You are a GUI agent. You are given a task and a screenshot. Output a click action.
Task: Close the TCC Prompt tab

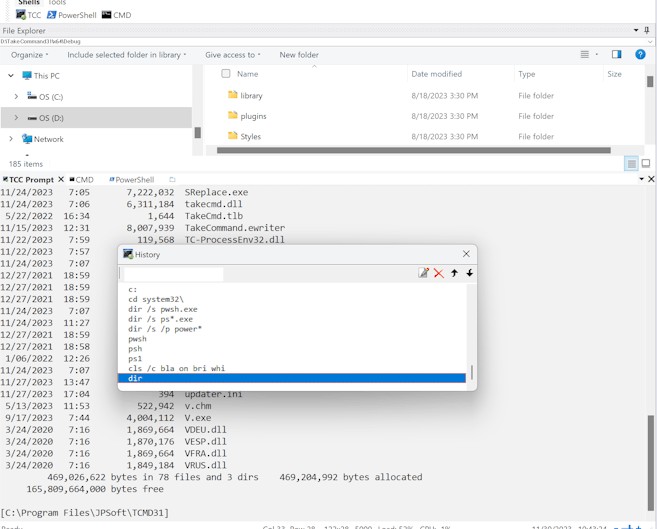pyautogui.click(x=61, y=179)
